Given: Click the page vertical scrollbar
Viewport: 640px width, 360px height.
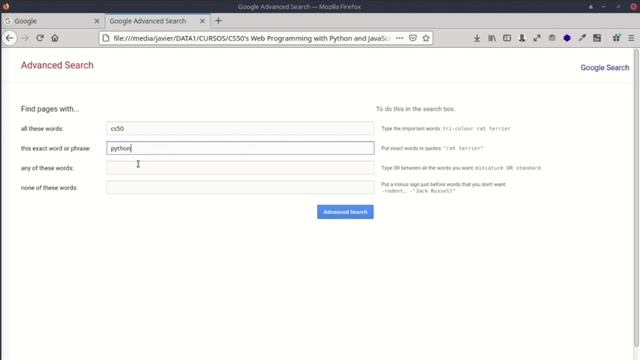Looking at the screenshot, I should pos(636,198).
